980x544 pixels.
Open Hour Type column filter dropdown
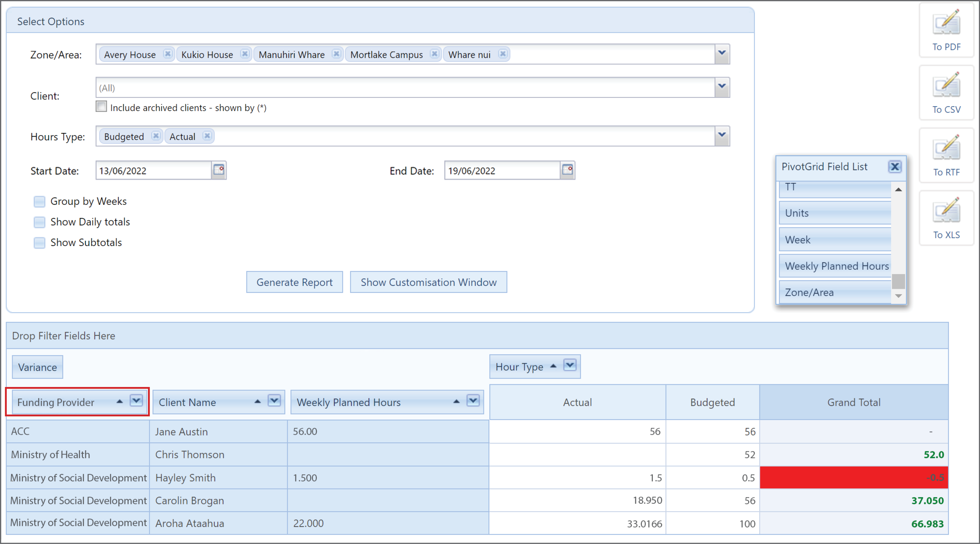[x=570, y=365]
